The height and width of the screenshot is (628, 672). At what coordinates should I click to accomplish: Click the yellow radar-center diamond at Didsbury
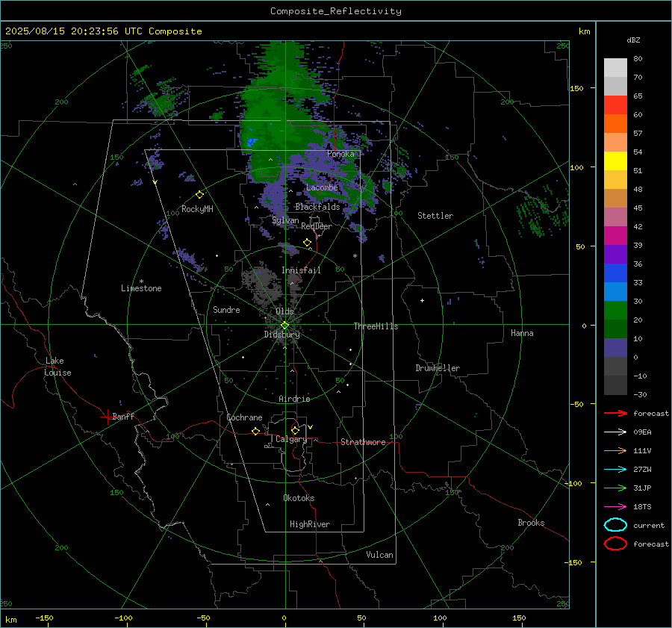click(x=284, y=326)
